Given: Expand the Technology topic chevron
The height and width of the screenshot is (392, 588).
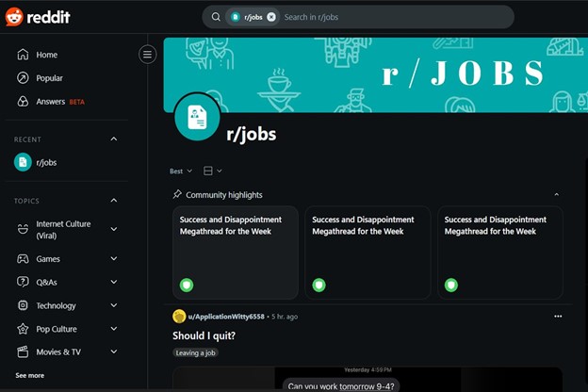Looking at the screenshot, I should point(114,305).
